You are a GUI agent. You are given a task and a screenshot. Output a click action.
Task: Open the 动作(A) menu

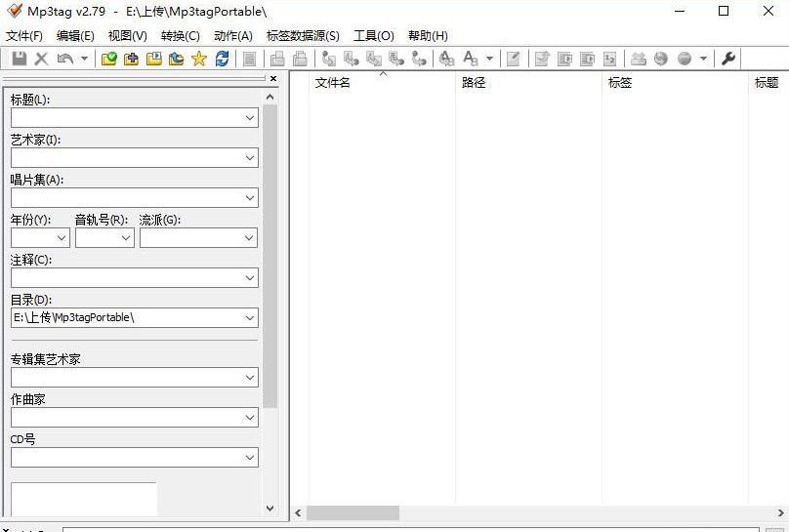(233, 36)
